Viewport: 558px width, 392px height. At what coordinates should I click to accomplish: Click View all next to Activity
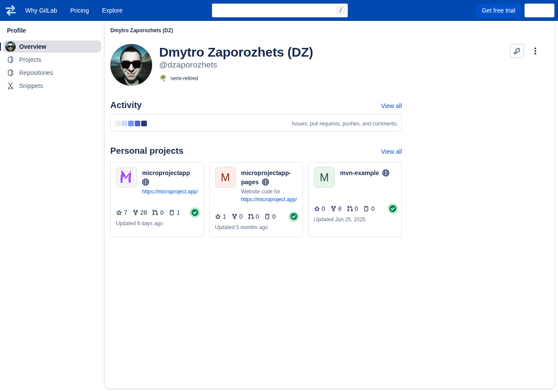click(391, 106)
